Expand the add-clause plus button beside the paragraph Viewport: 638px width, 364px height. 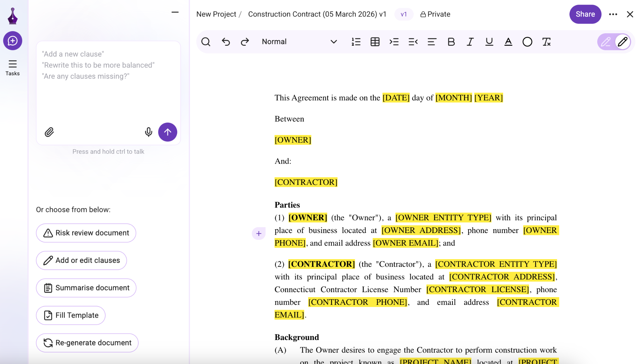pos(259,233)
